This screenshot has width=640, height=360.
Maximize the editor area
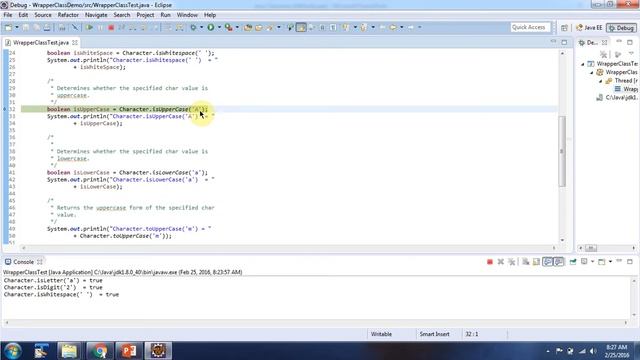coord(564,42)
